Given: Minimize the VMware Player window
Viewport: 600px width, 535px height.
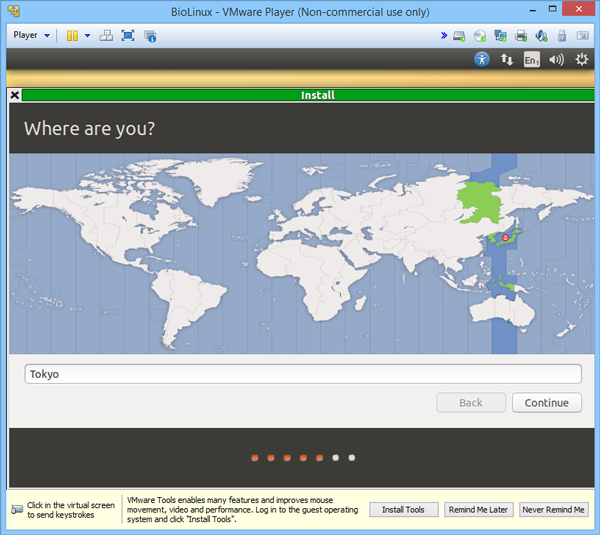Looking at the screenshot, I should tap(532, 10).
